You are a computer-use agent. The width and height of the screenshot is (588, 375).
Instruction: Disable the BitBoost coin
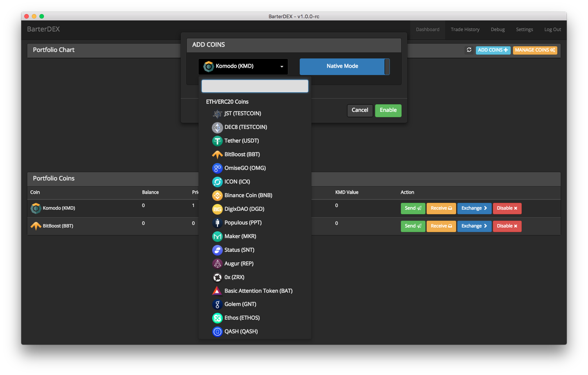pyautogui.click(x=507, y=226)
